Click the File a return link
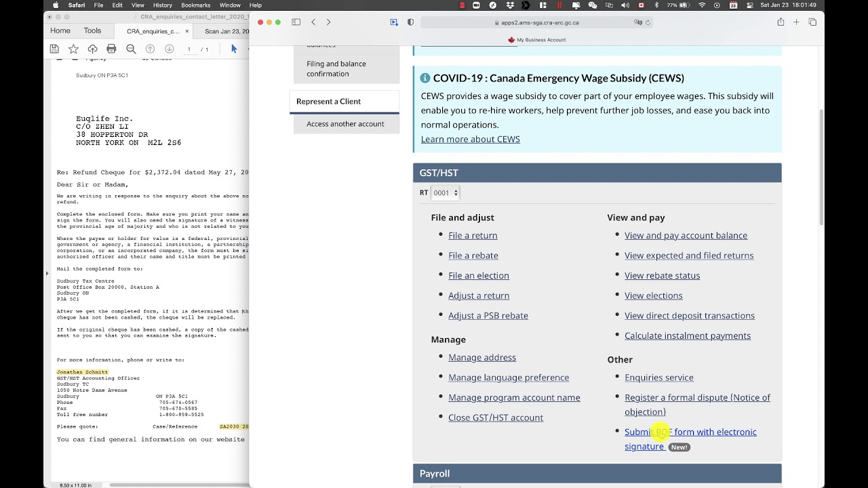Viewport: 868px width, 488px height. (473, 235)
